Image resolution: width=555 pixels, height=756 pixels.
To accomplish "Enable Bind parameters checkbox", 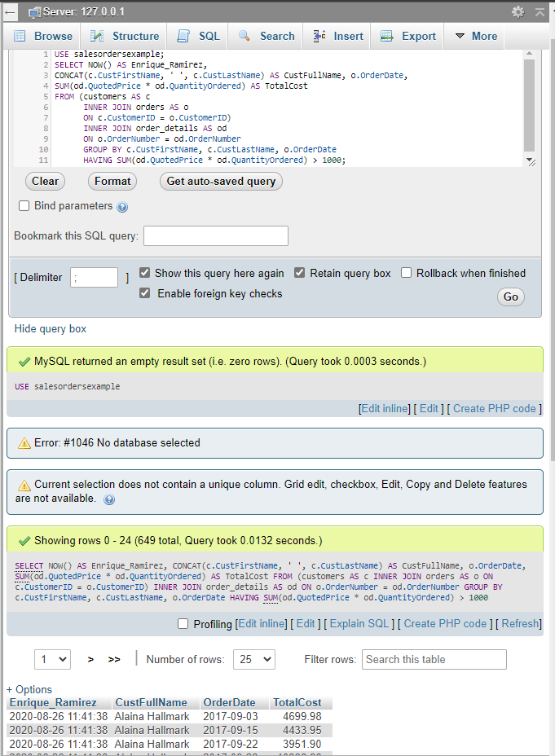I will (x=24, y=206).
